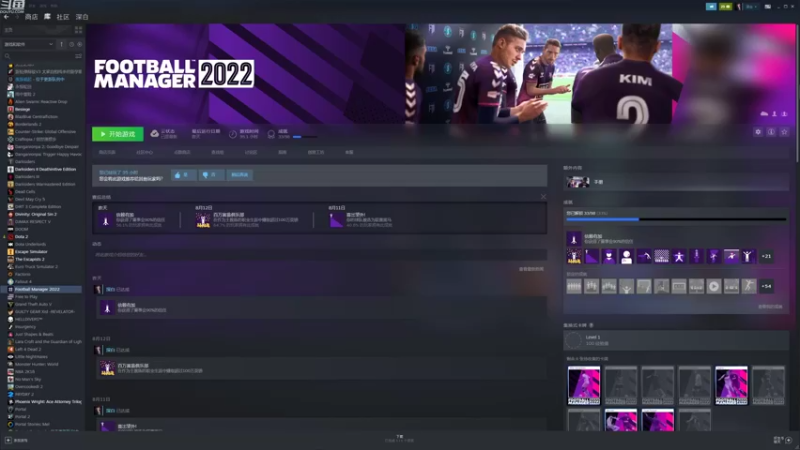800x450 pixels.
Task: Add game to favorites star icon
Action: (x=785, y=132)
